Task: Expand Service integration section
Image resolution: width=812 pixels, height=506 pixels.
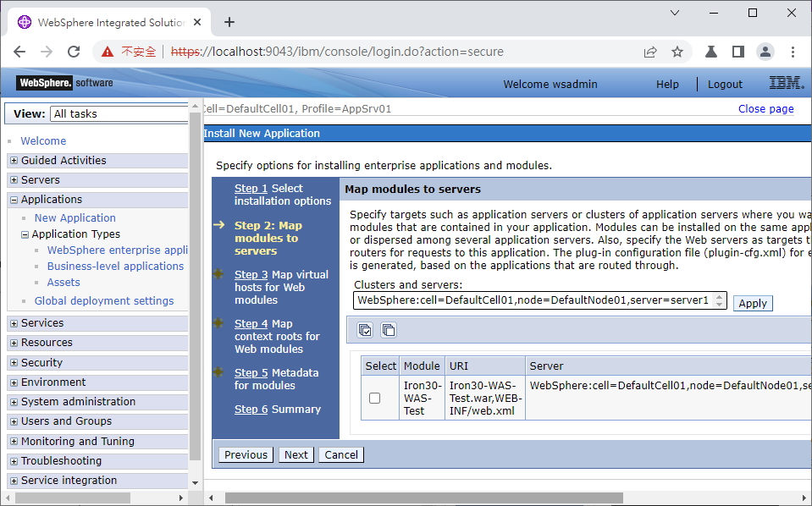Action: point(14,481)
